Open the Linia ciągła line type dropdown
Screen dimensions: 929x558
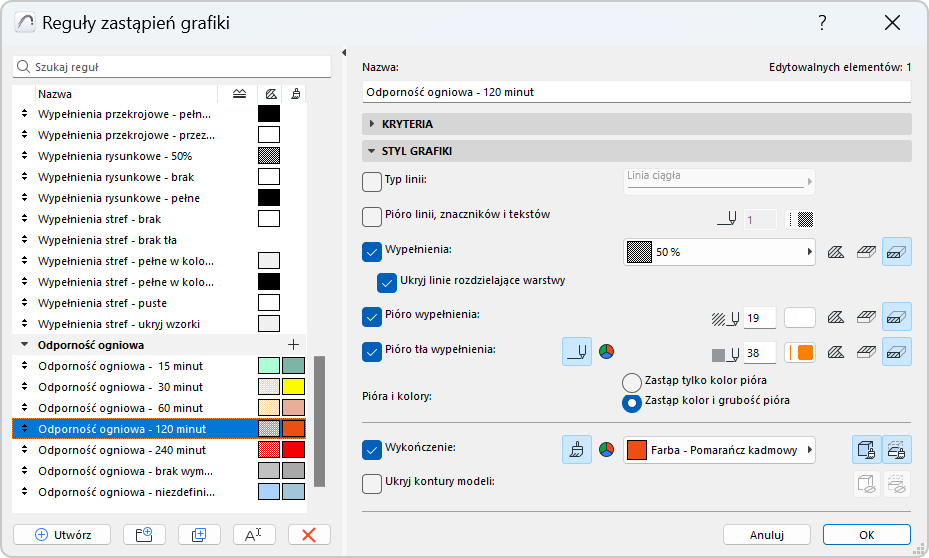click(x=719, y=182)
